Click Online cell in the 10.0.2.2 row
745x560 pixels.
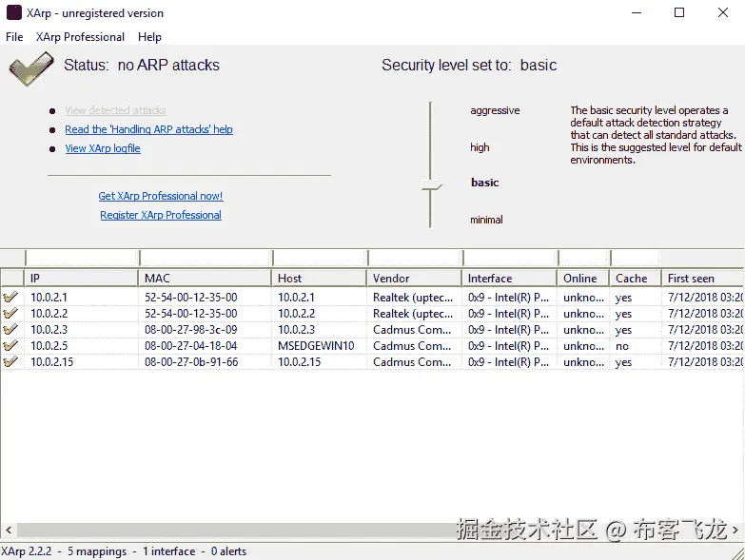584,314
